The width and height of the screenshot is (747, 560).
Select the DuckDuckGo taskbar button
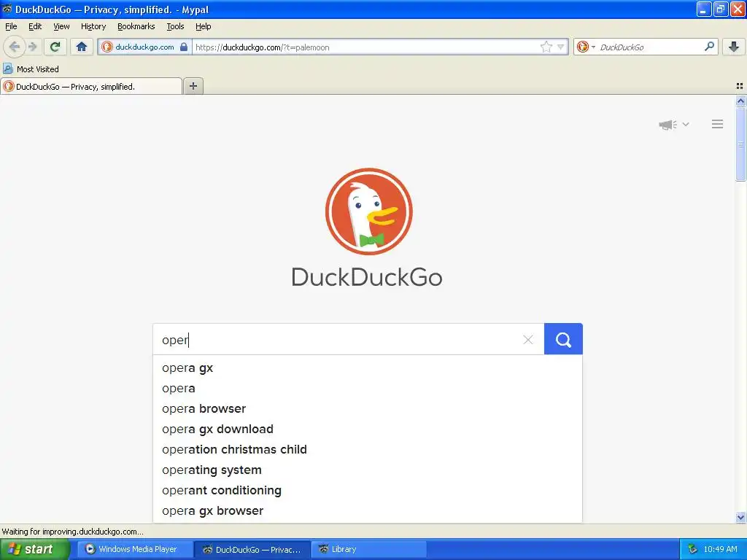pyautogui.click(x=252, y=549)
